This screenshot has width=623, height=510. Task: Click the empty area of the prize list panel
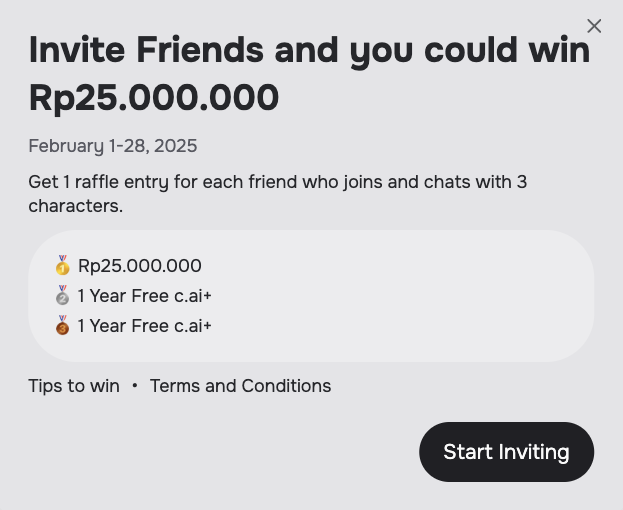point(397,296)
